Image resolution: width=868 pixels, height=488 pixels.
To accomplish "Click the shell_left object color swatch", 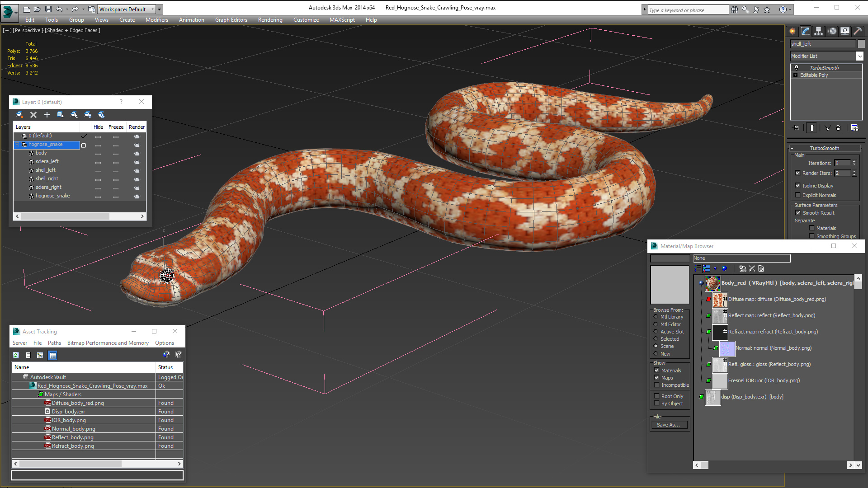I will pos(861,44).
